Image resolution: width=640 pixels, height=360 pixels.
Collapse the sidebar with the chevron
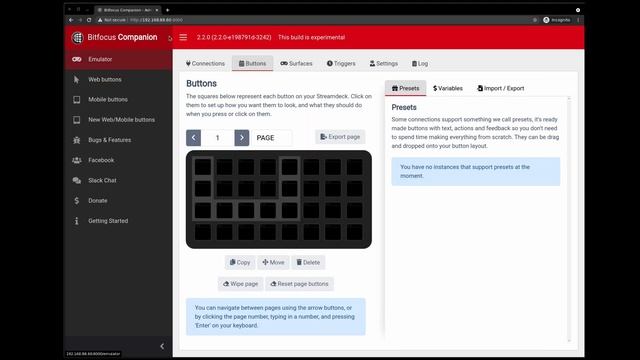(162, 346)
